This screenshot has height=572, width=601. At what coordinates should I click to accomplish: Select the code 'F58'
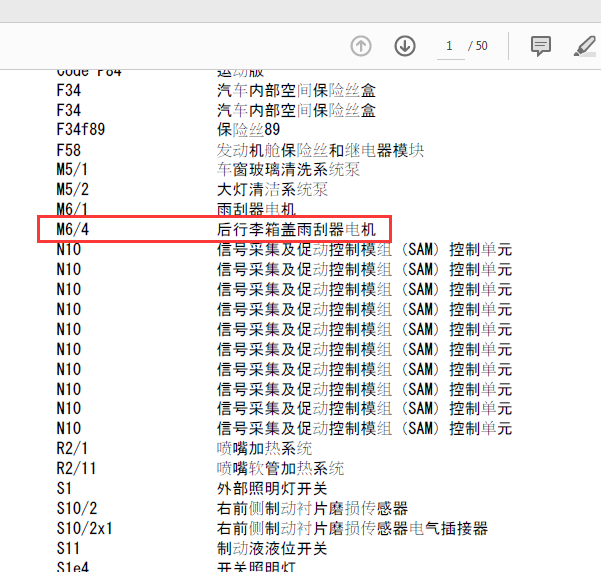coord(69,150)
